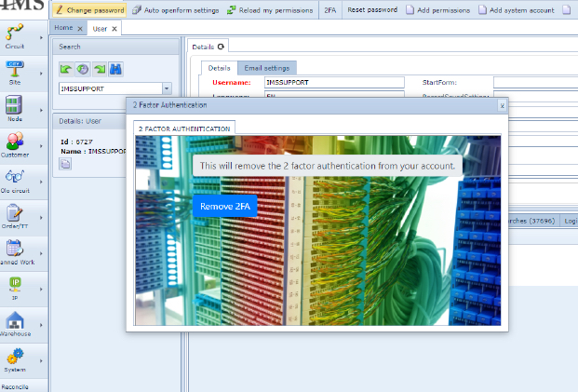Select the inner Details tab
578x392 pixels.
219,68
